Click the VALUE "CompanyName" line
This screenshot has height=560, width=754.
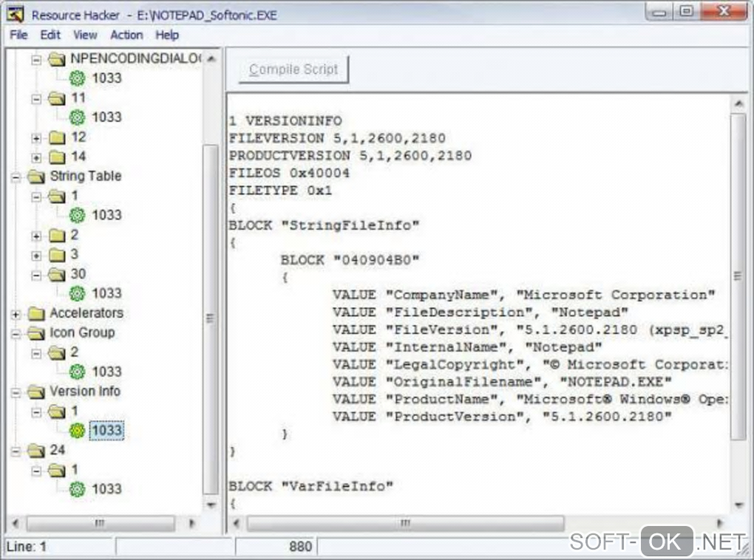click(523, 295)
